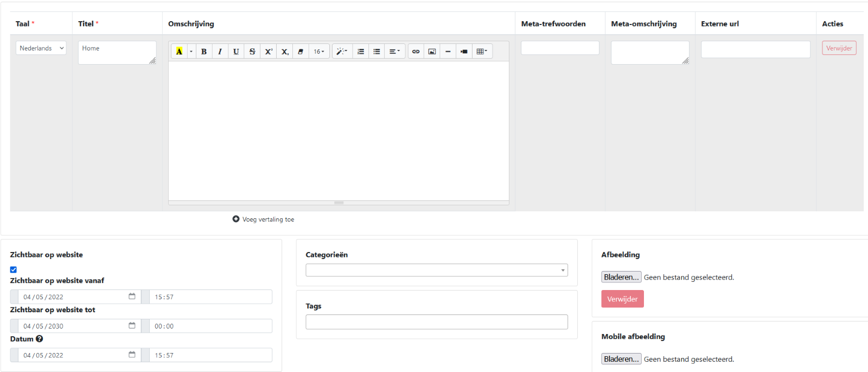Open the font size 16 dropdown
868x372 pixels.
point(319,52)
